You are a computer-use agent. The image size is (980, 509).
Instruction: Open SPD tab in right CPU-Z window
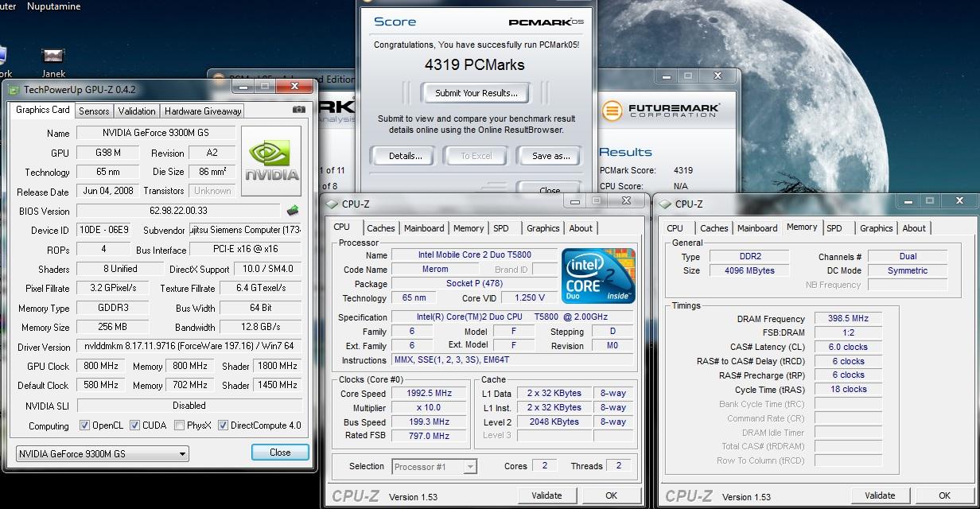[x=834, y=228]
